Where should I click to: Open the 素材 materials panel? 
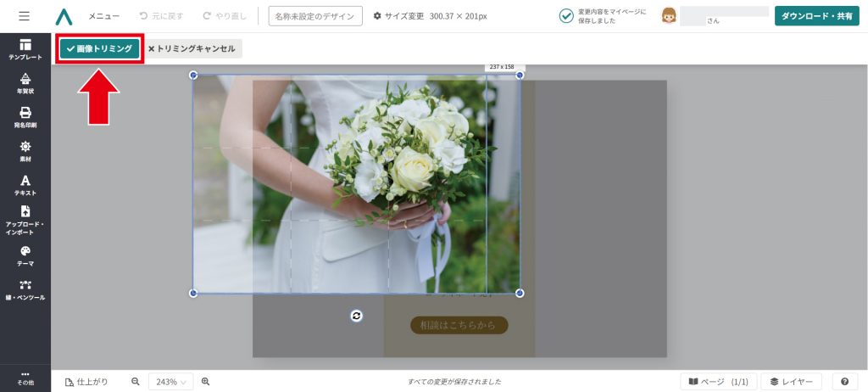click(25, 151)
